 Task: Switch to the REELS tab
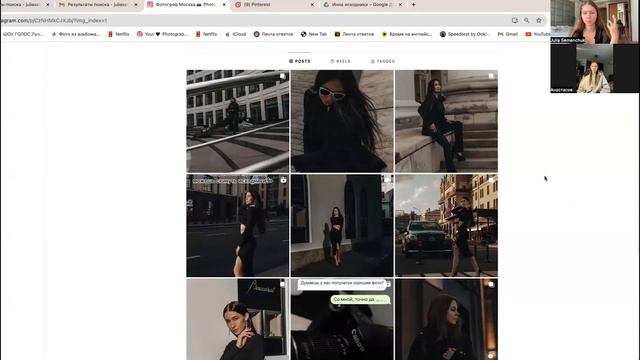tap(340, 61)
